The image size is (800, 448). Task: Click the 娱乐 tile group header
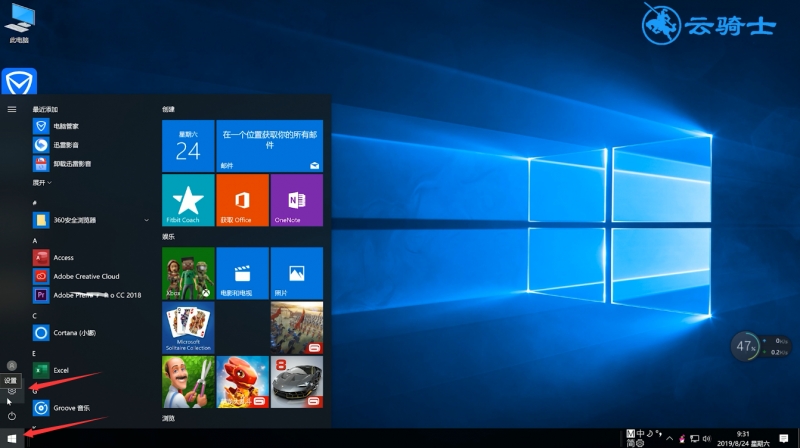[168, 237]
